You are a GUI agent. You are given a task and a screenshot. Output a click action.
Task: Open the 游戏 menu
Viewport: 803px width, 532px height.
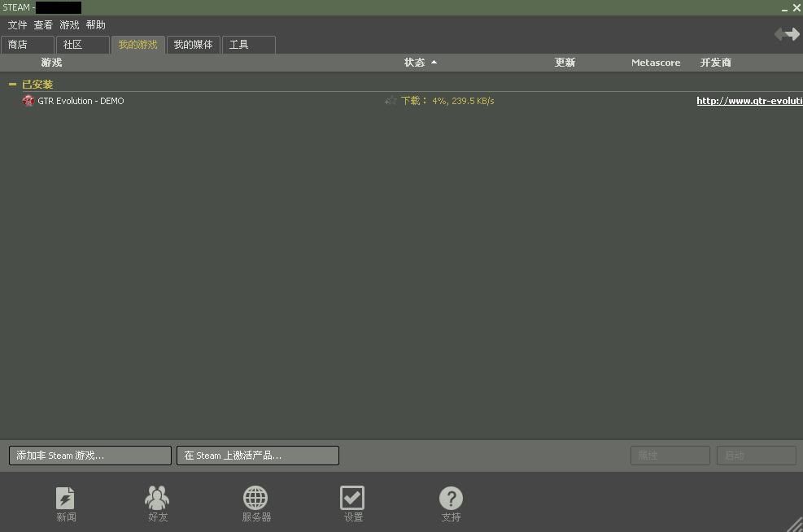tap(69, 24)
